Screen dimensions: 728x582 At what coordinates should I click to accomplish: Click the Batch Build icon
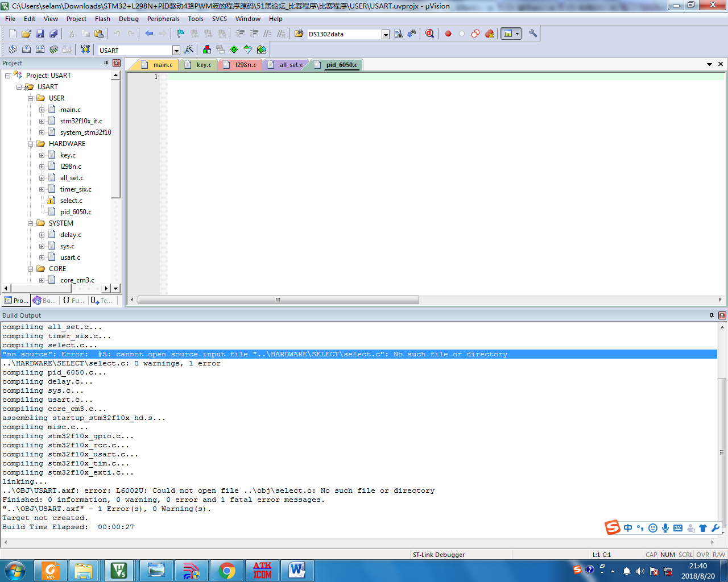[x=53, y=50]
